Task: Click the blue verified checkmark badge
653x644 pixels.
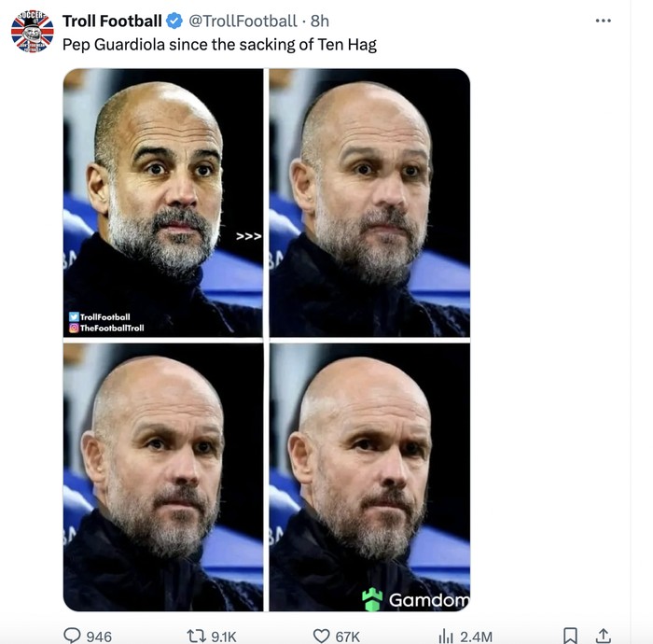Action: pyautogui.click(x=174, y=21)
